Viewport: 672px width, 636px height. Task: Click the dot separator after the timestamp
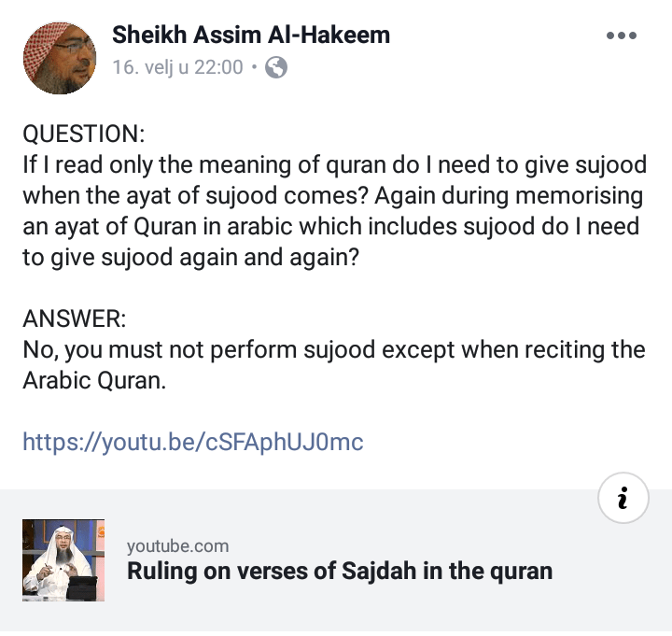[x=254, y=67]
